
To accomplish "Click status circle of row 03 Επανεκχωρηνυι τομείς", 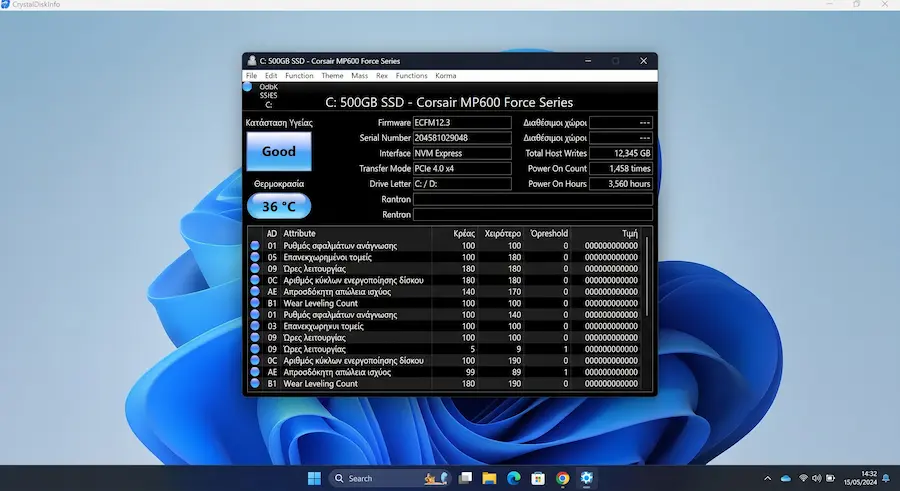I will (255, 326).
